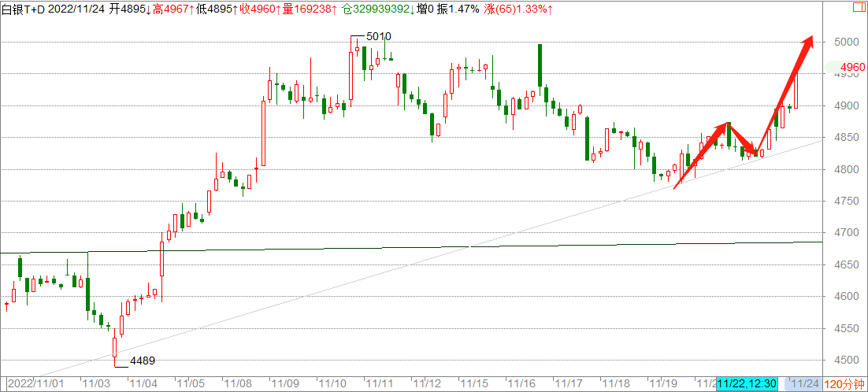This screenshot has width=868, height=392.
Task: Click the 收4960 closing price value
Action: click(260, 9)
